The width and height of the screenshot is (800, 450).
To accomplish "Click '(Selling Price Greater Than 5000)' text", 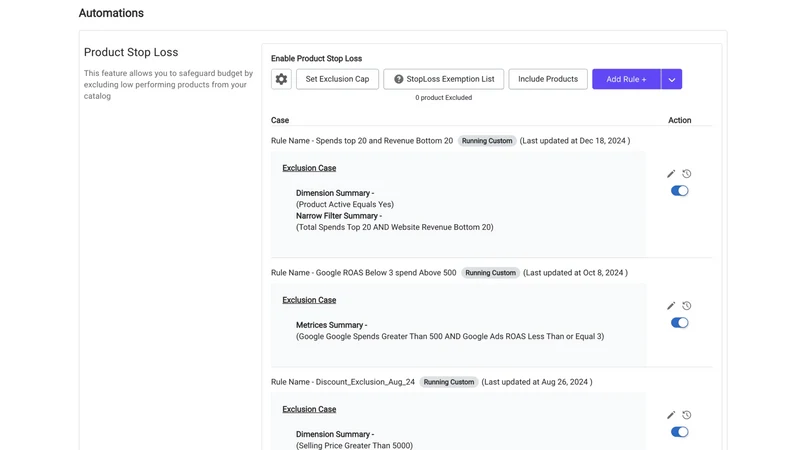I will 355,445.
